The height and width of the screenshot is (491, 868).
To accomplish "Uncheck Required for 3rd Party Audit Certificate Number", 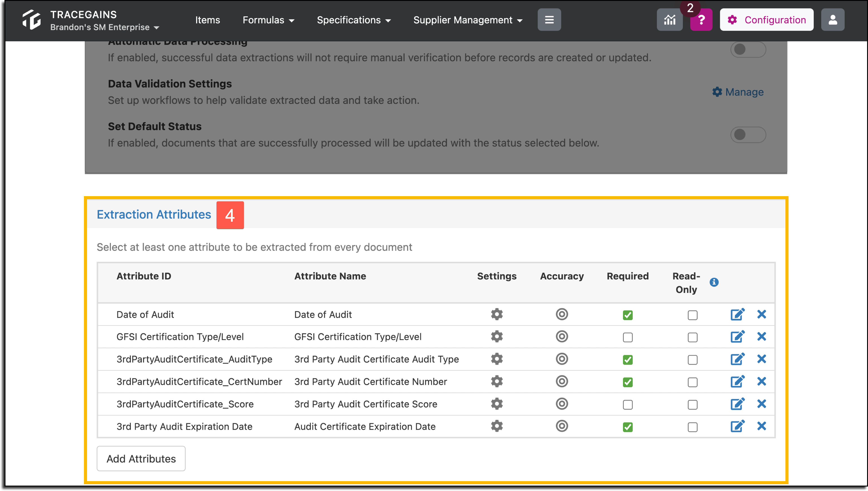I will (x=628, y=382).
